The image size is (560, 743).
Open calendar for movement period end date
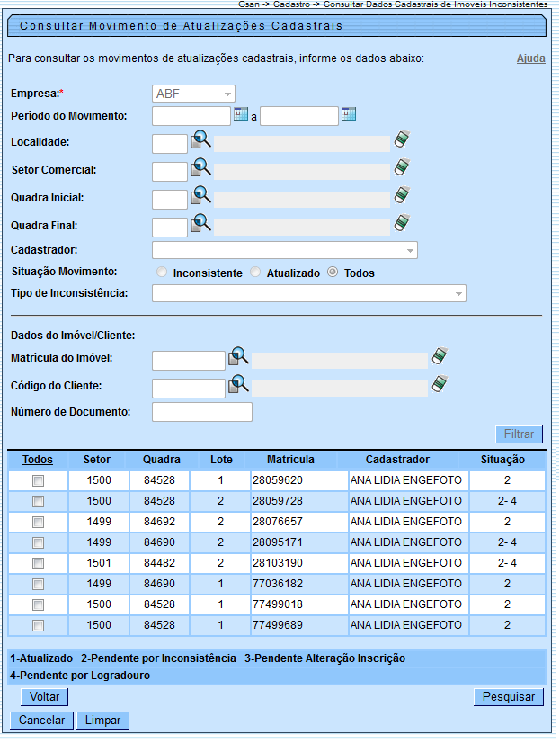click(x=349, y=114)
